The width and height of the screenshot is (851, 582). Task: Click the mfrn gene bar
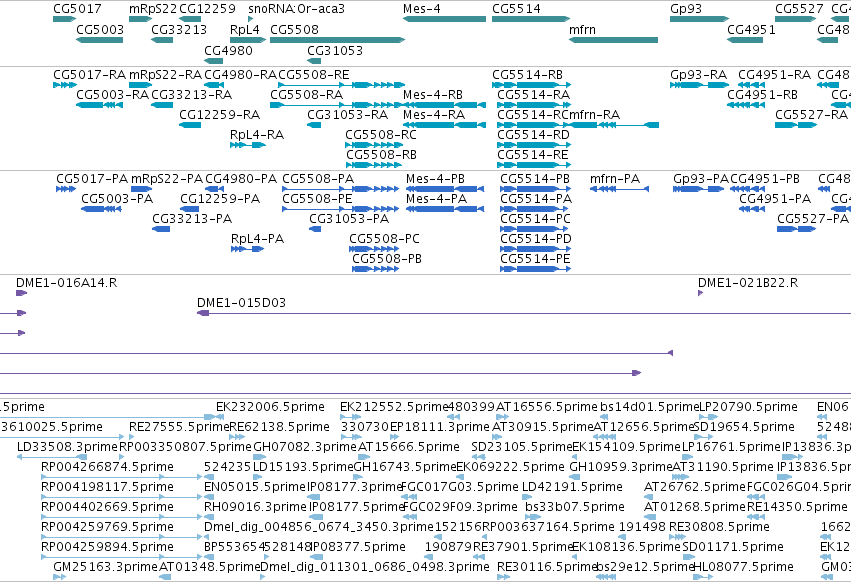(x=613, y=40)
